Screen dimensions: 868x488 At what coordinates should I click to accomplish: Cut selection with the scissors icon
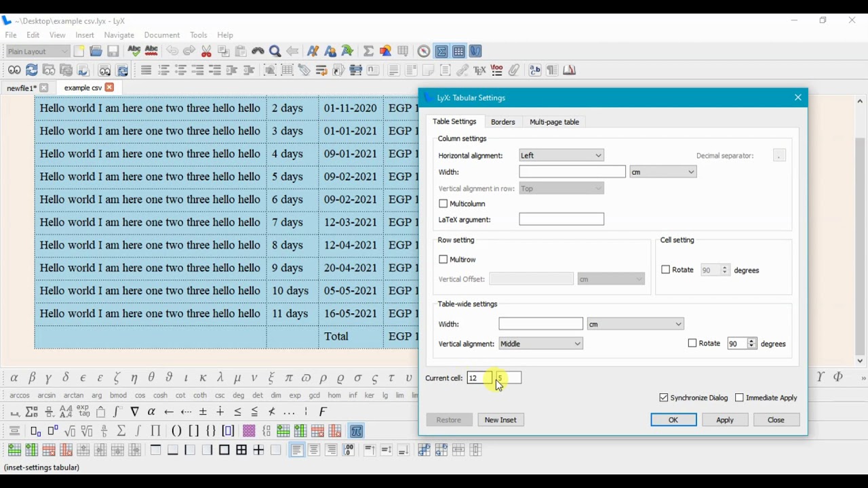pyautogui.click(x=206, y=52)
